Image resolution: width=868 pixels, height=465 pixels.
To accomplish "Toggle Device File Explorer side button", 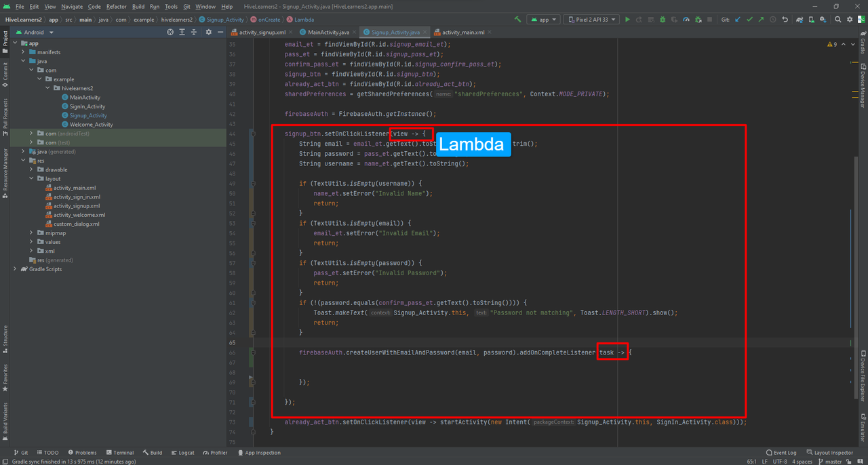I will point(863,377).
